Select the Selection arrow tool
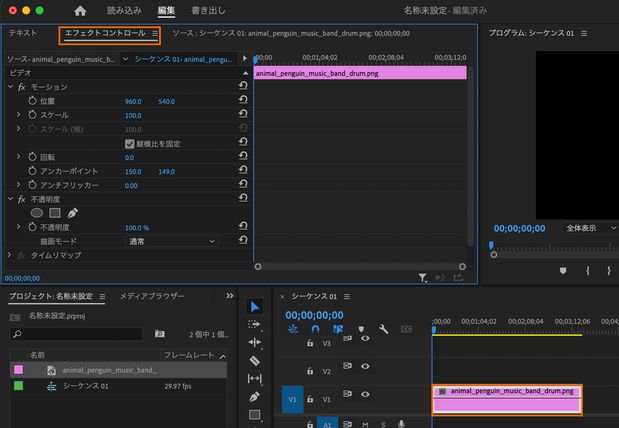 (x=254, y=307)
